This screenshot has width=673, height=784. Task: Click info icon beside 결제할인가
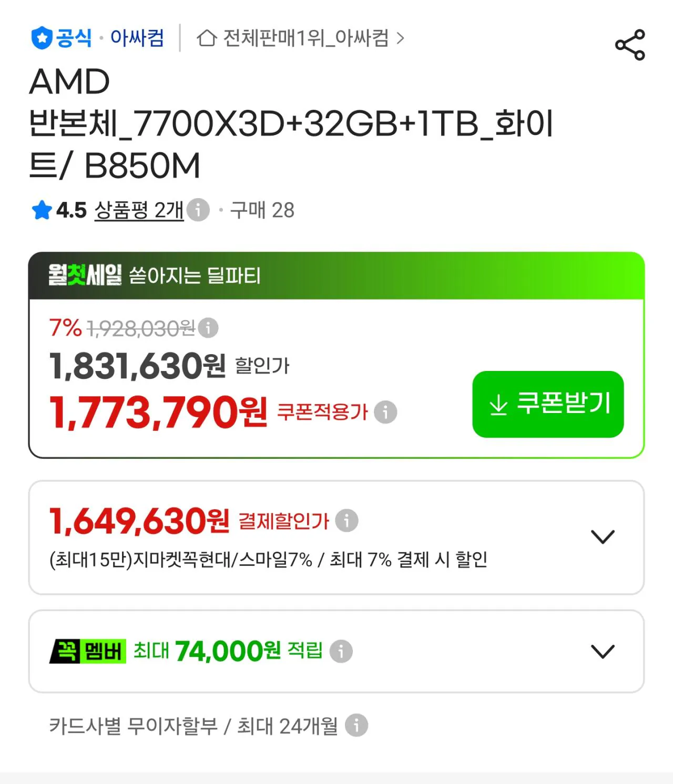(x=347, y=521)
